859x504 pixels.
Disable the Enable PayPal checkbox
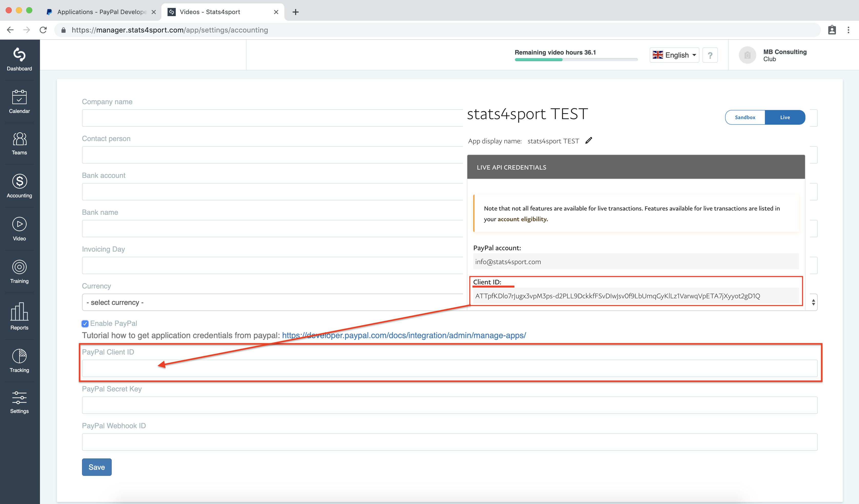(x=85, y=324)
